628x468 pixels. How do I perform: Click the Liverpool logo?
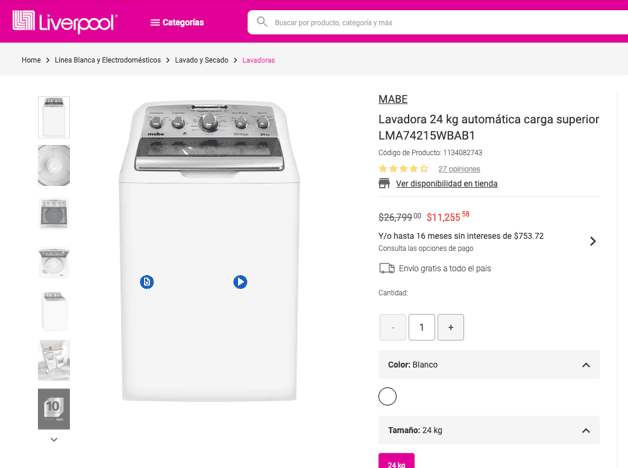point(64,21)
